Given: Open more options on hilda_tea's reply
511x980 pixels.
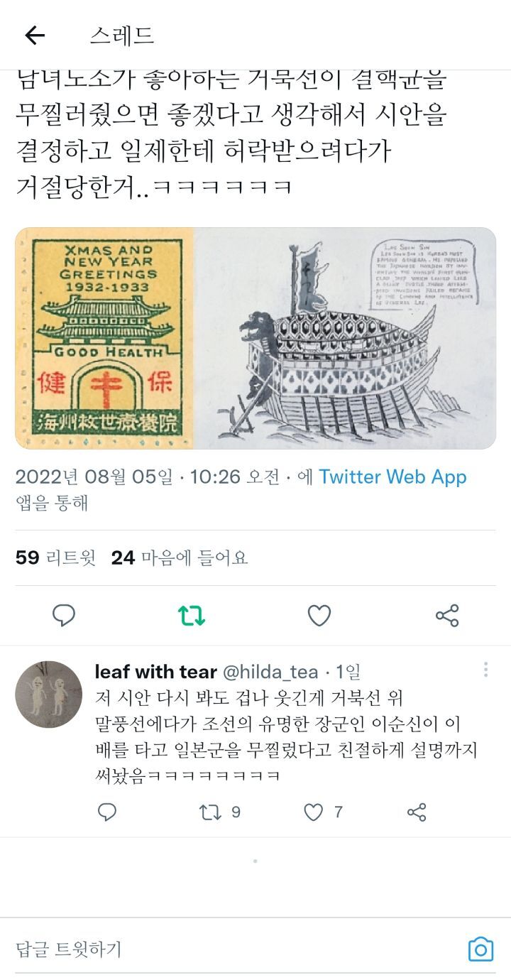Looking at the screenshot, I should click(x=485, y=670).
